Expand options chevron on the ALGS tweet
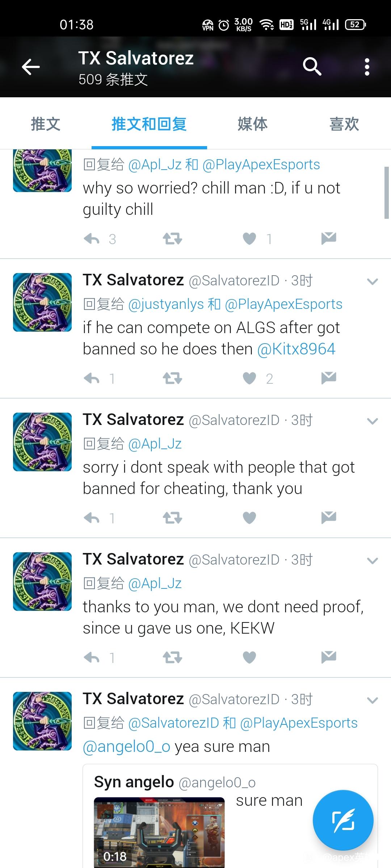391x868 pixels. tap(373, 281)
